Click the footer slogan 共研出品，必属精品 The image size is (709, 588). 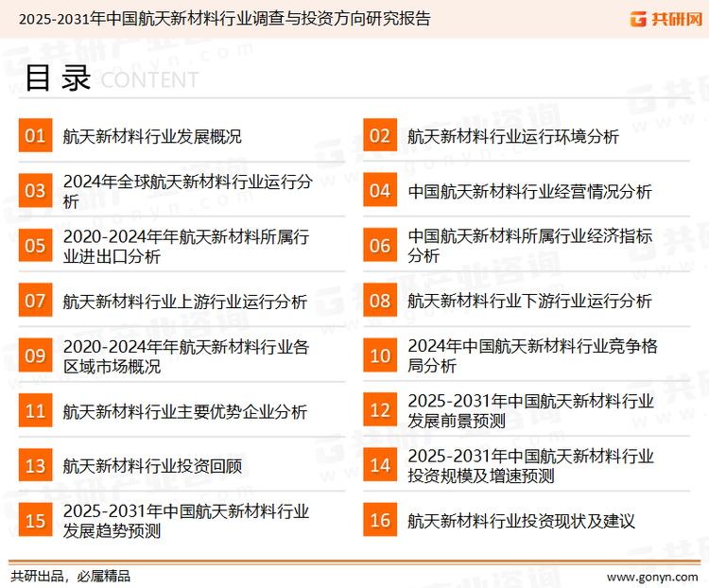point(71,577)
